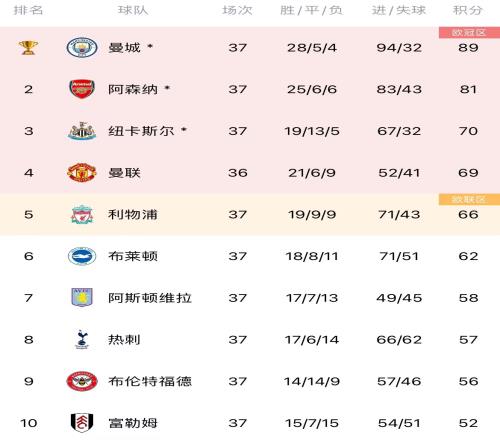Open the Fulham club crest
The height and width of the screenshot is (440, 500).
[82, 423]
